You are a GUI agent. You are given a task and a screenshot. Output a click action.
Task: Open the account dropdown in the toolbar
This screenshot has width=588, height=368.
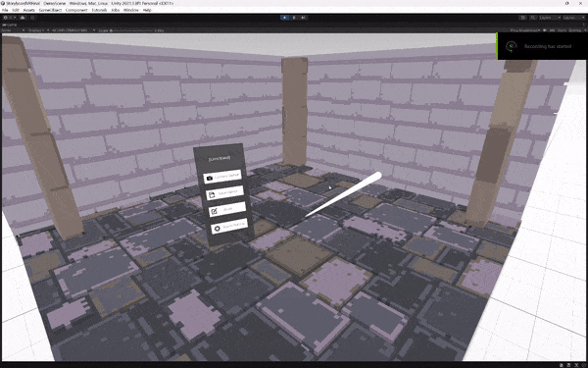[x=10, y=18]
